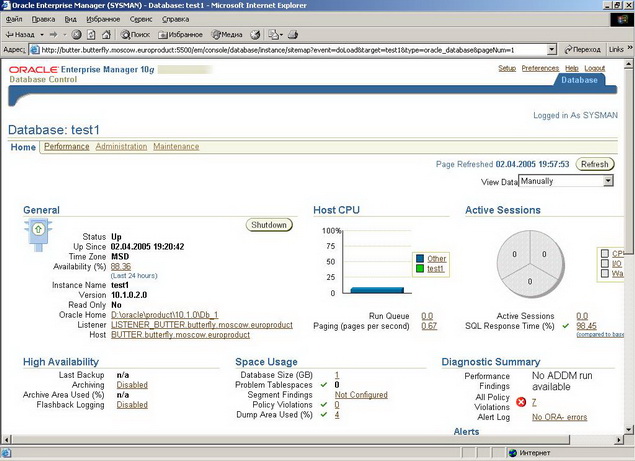The image size is (635, 461).
Task: Open the History icon in IE toolbar
Action: point(255,35)
